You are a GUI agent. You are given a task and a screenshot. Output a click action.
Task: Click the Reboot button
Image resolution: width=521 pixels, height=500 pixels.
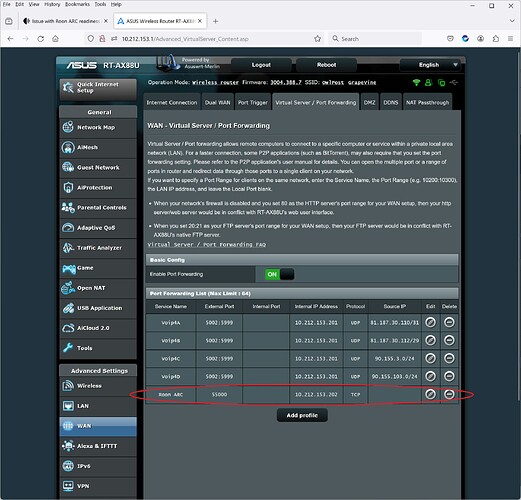click(326, 65)
